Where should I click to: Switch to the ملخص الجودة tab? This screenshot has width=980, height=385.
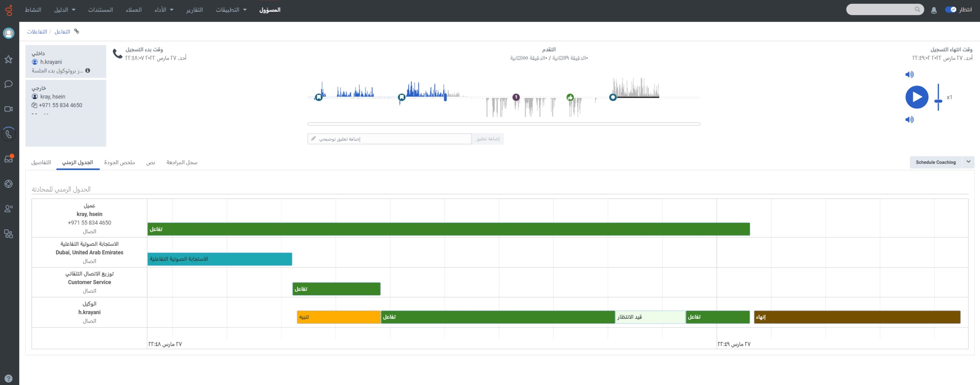pos(119,163)
